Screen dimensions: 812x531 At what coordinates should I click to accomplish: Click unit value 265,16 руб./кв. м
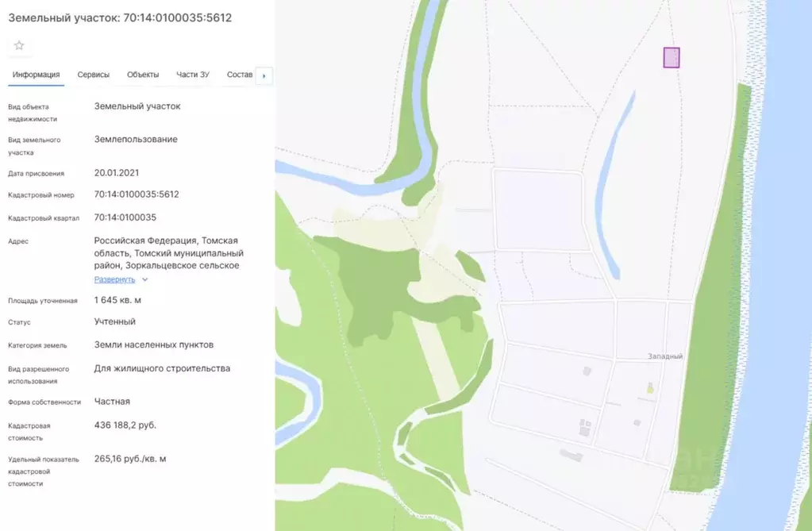(130, 459)
